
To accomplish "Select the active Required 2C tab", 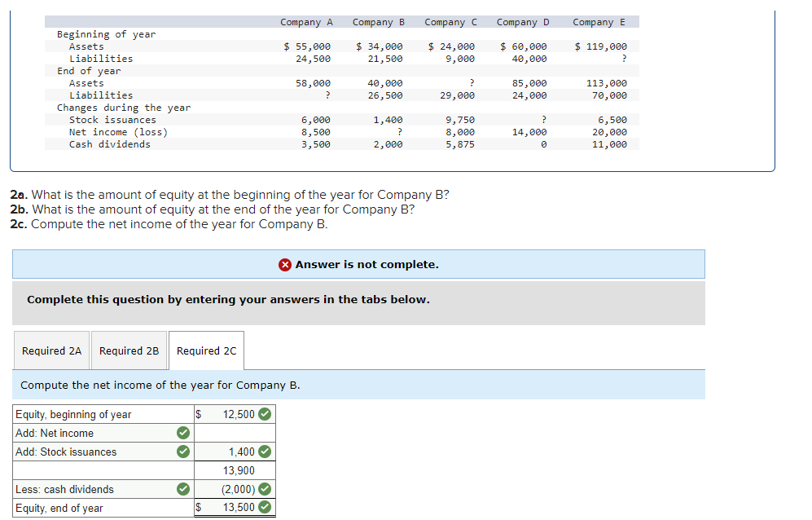I will pos(206,350).
